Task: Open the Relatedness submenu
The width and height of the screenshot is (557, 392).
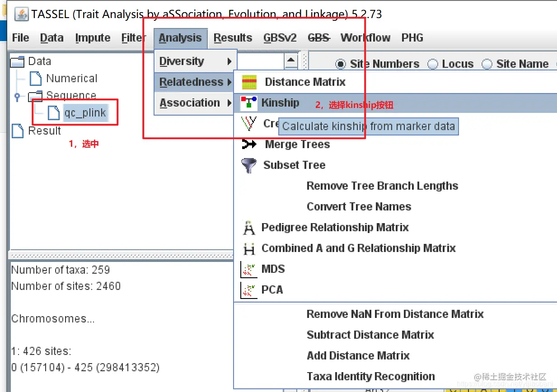Action: pos(196,82)
